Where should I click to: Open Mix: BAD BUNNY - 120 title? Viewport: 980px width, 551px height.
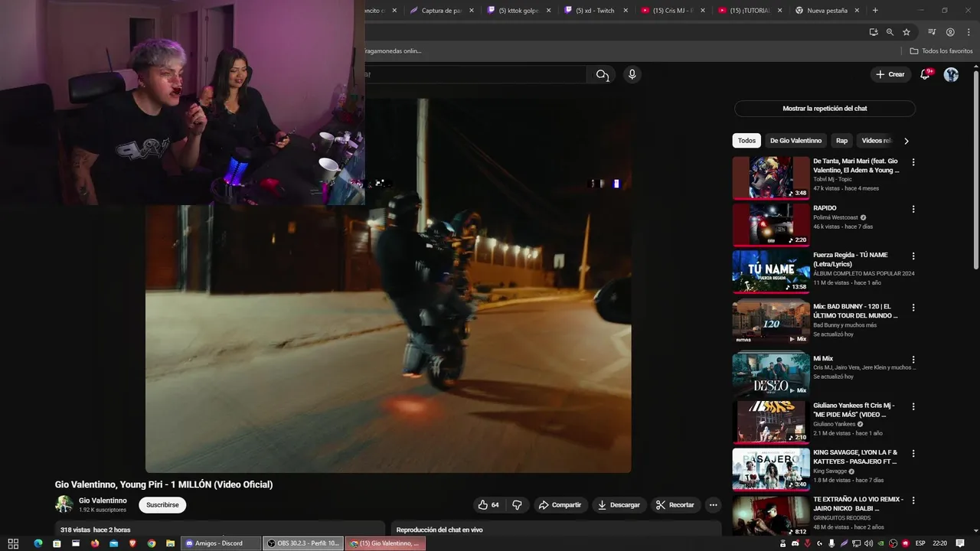coord(855,311)
